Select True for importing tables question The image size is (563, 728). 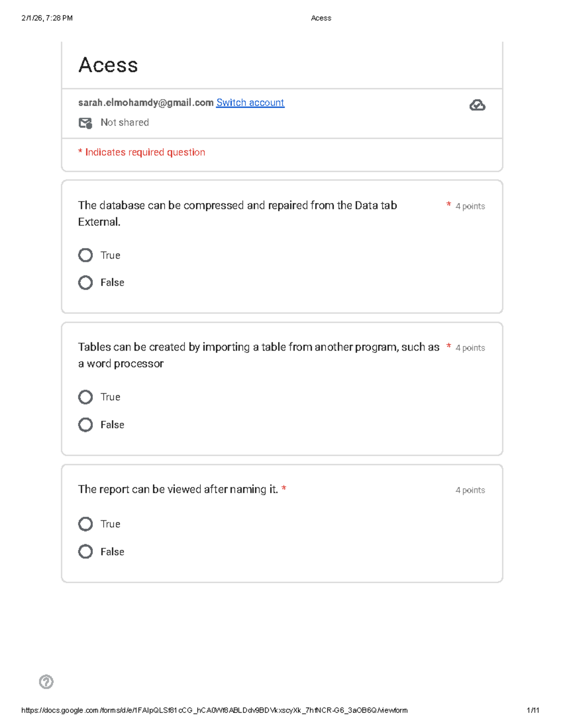tap(85, 397)
